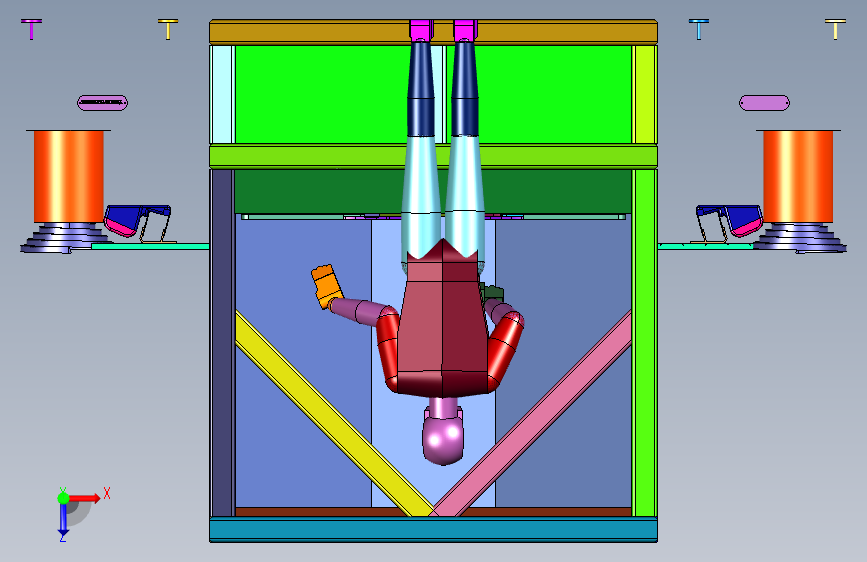Select the light cyan upper corner post

[222, 94]
